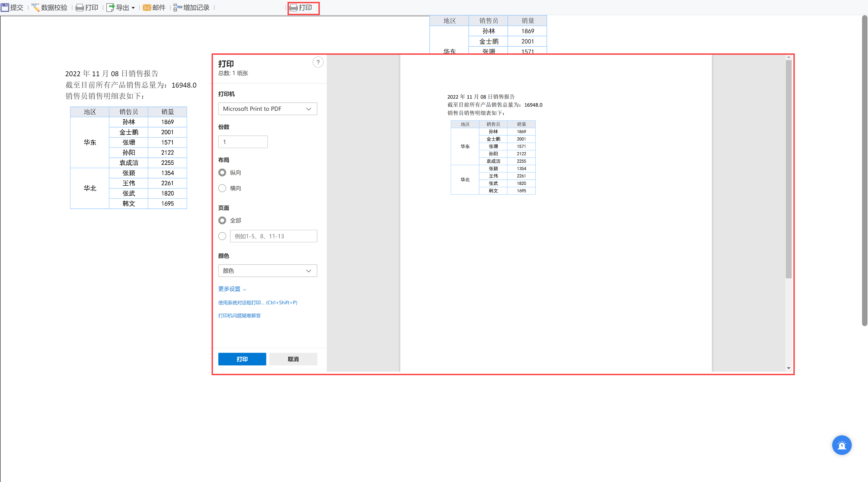This screenshot has height=482, width=868.
Task: Click the Cancel (取消) button
Action: click(293, 359)
